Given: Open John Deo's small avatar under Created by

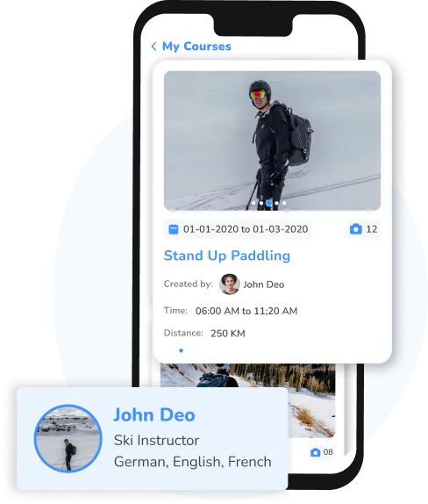Looking at the screenshot, I should point(229,284).
